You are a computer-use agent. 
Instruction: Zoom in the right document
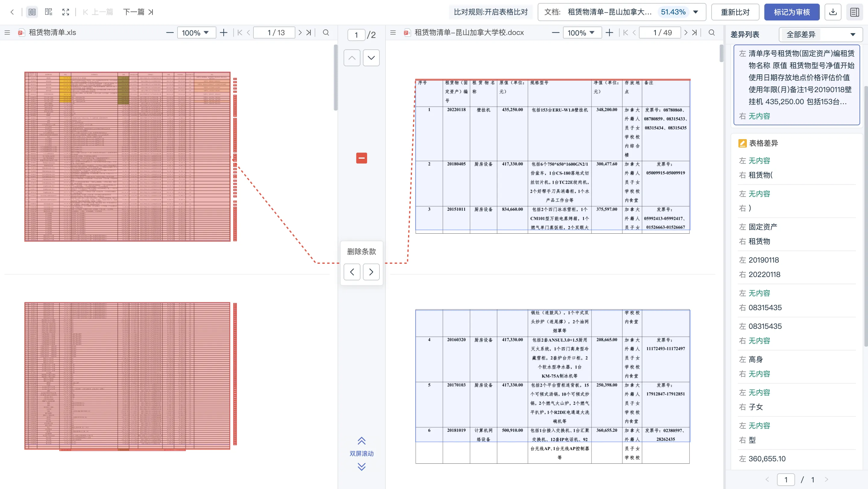(x=609, y=33)
